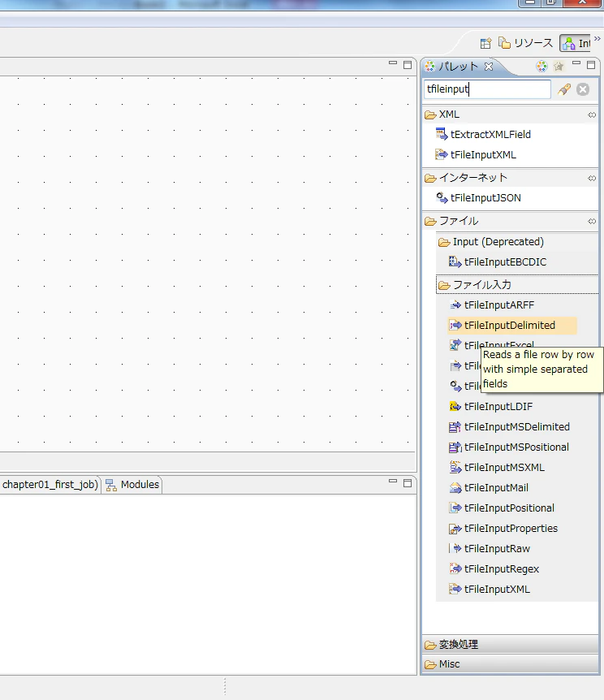
Task: Switch to the リソース perspective
Action: click(526, 43)
